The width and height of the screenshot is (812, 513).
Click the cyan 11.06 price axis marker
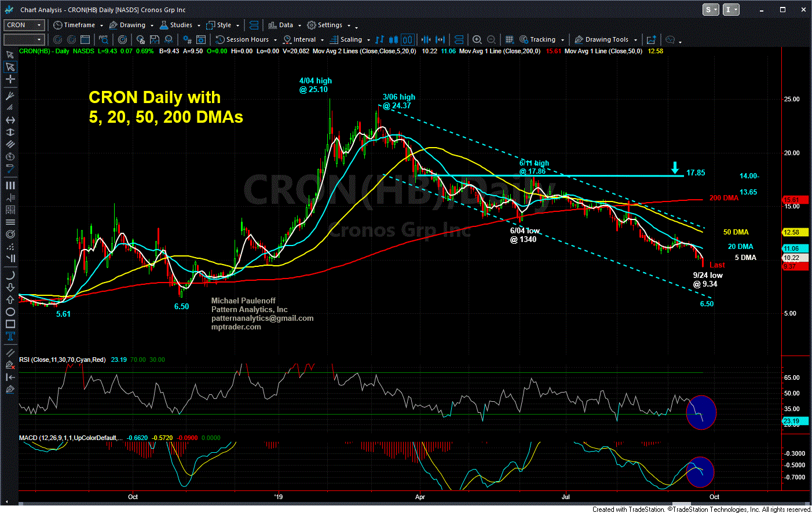795,248
